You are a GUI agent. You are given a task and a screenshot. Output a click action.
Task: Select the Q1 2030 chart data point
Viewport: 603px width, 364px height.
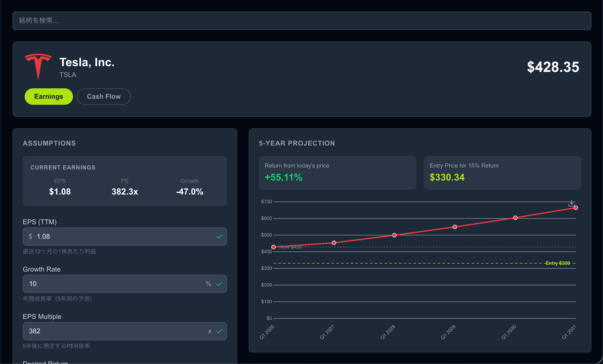click(515, 218)
